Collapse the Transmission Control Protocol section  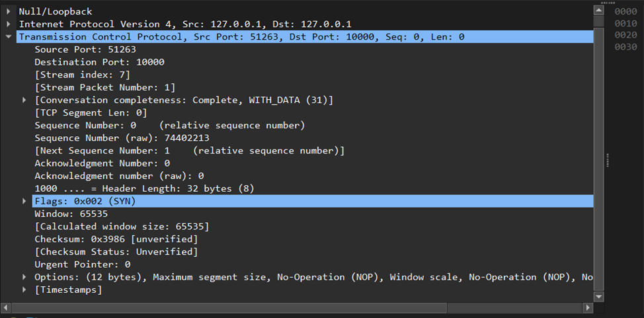coord(9,37)
